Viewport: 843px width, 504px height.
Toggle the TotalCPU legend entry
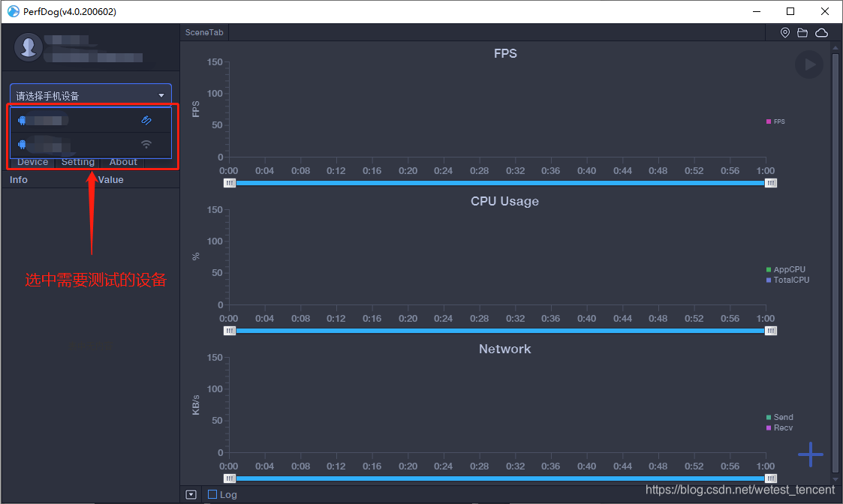pyautogui.click(x=787, y=280)
